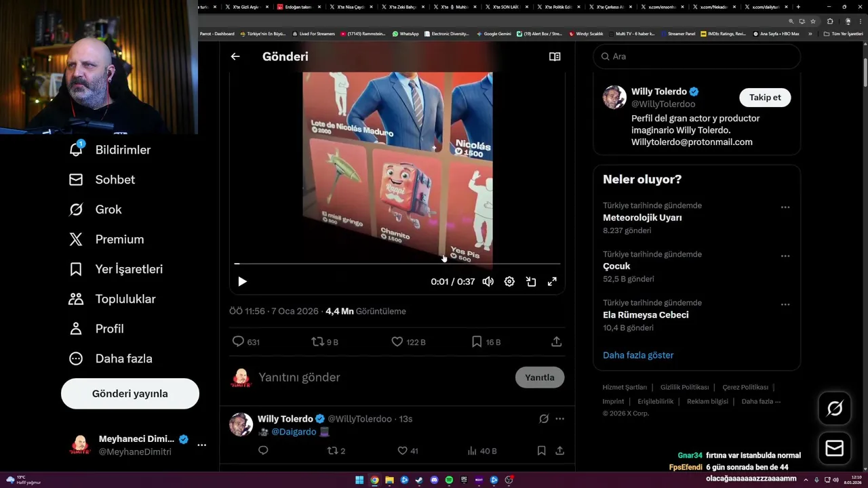This screenshot has width=868, height=488.
Task: Open Grok explain icon on Willy's reply
Action: point(544,419)
